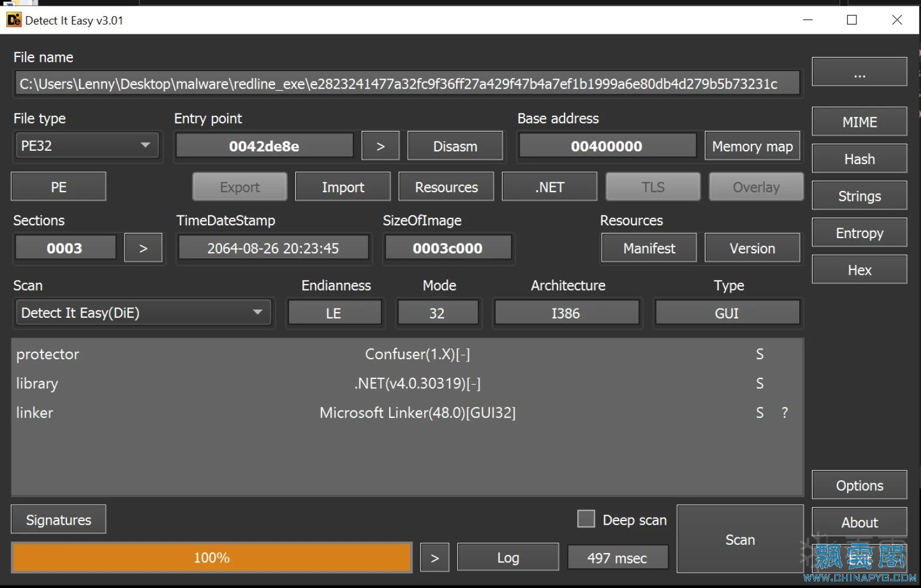
Task: Click the Mode 32 field
Action: coord(437,313)
